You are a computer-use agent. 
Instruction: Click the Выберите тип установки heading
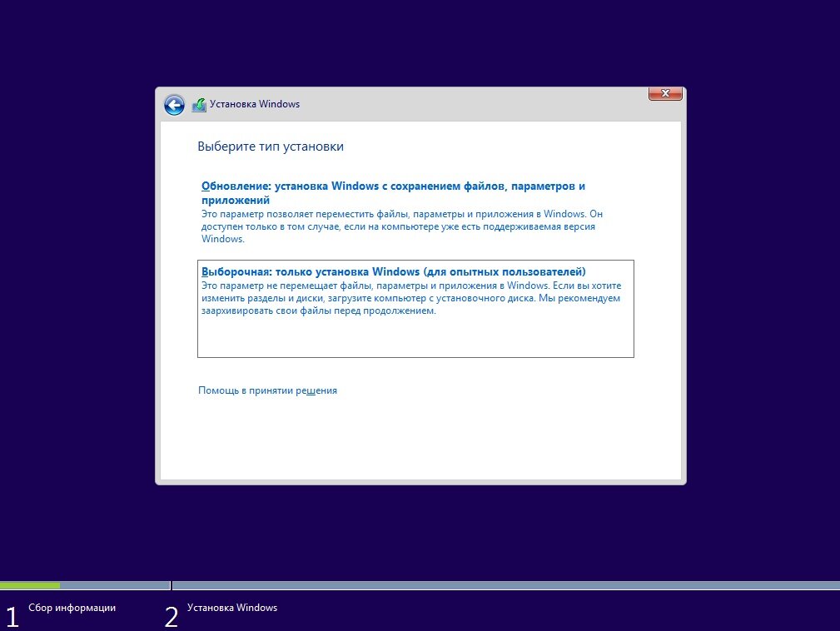(271, 147)
